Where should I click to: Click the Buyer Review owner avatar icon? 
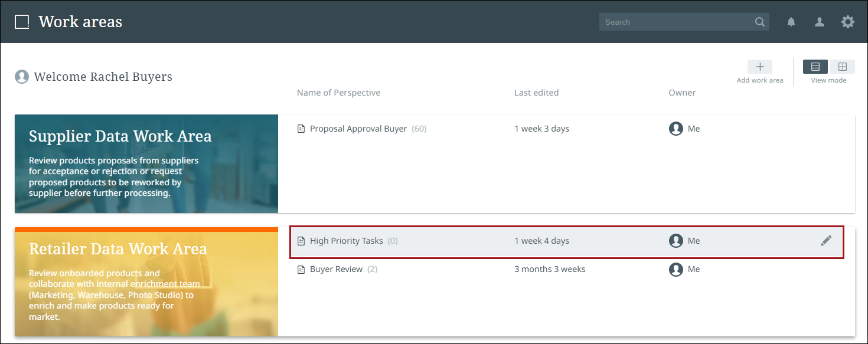click(x=676, y=269)
